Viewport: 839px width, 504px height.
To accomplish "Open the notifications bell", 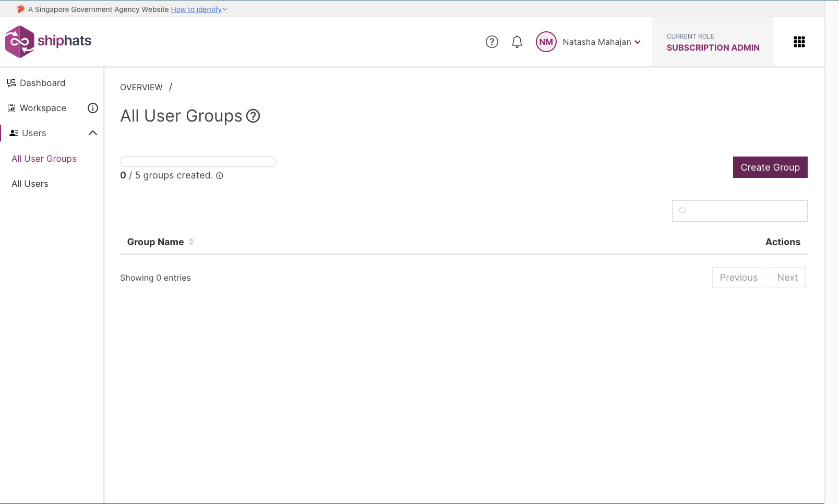I will point(517,42).
